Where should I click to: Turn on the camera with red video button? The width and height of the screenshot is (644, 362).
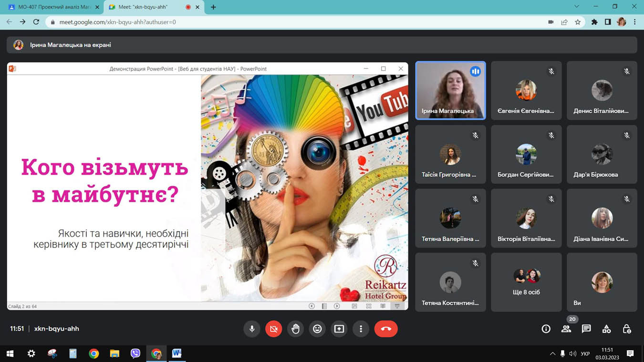(273, 329)
